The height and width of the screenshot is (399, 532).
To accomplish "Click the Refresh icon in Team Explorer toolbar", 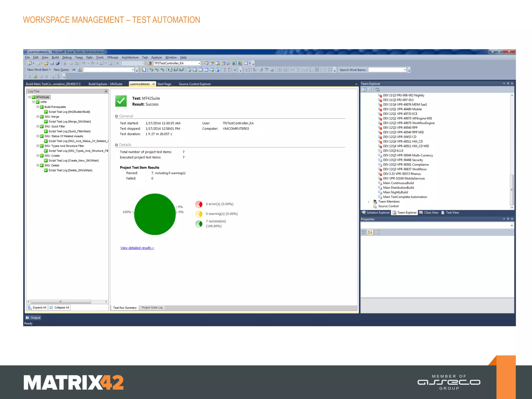I will click(364, 90).
